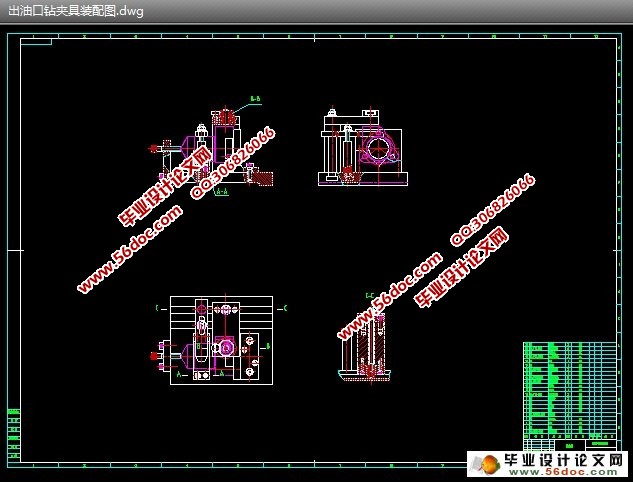Click the small green table at bottom-left border

tap(14, 425)
